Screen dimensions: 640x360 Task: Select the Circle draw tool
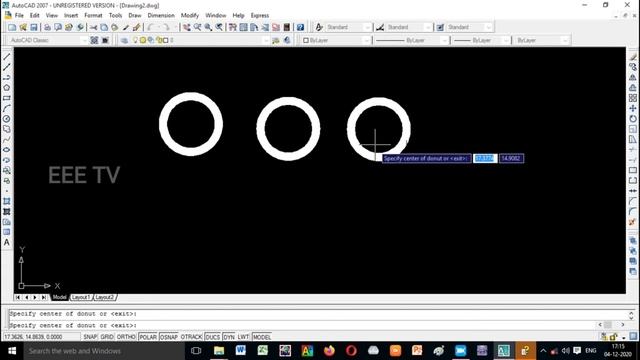click(7, 119)
